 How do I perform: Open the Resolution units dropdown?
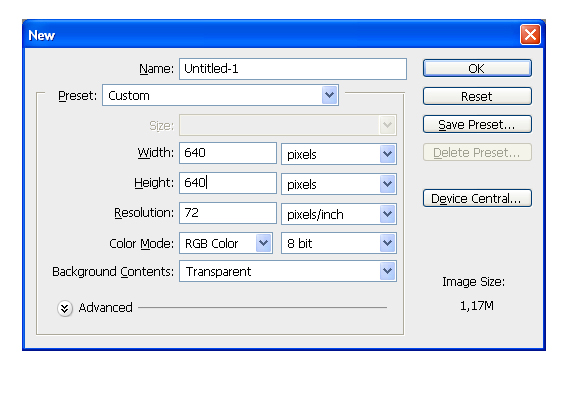pos(339,214)
